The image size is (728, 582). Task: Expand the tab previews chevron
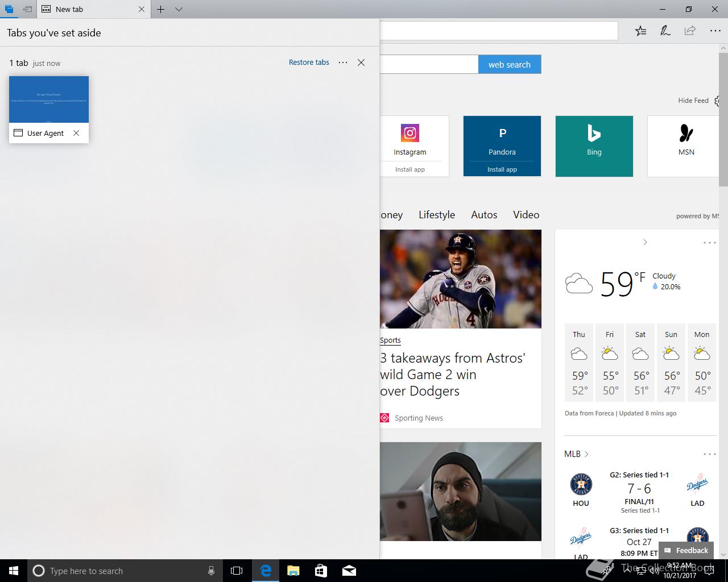pyautogui.click(x=179, y=9)
